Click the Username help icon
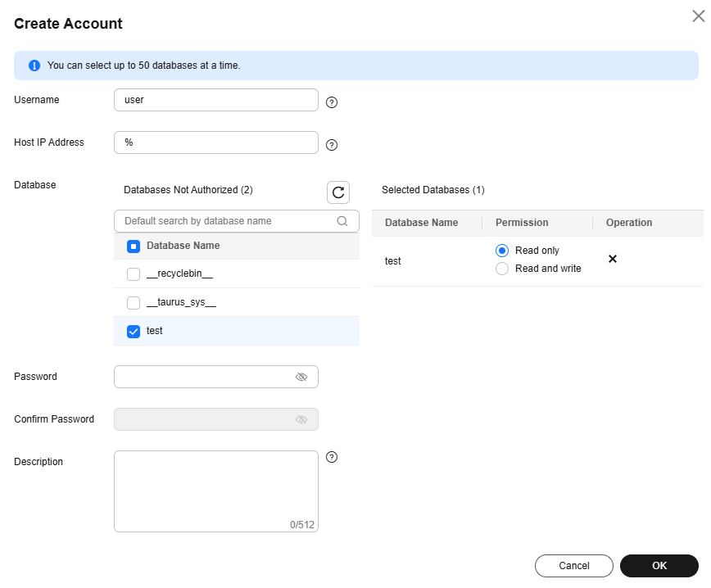Image resolution: width=711 pixels, height=588 pixels. click(332, 102)
